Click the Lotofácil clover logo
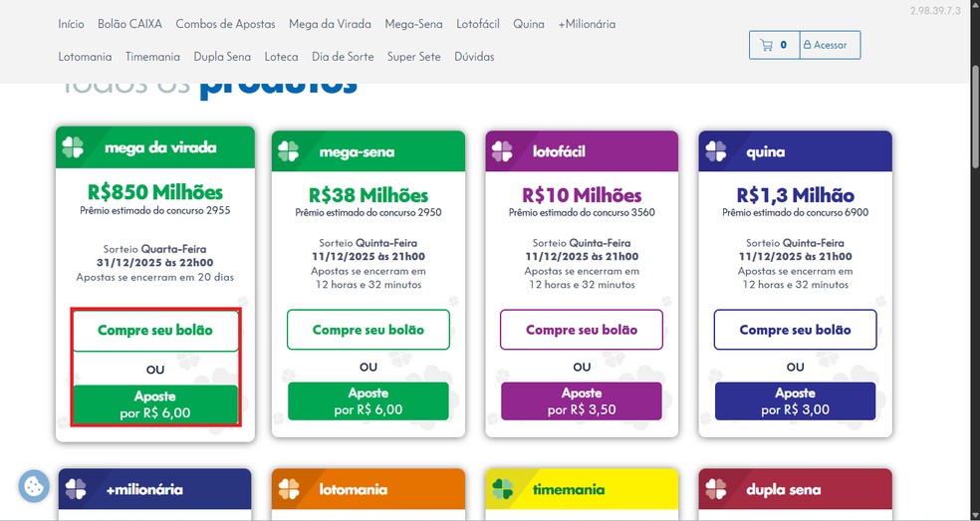980x521 pixels. point(503,151)
